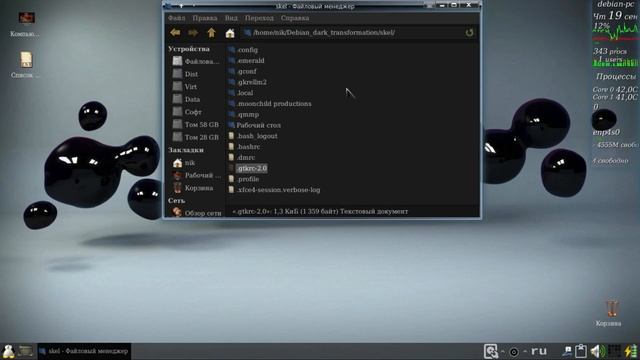The image size is (640, 360).
Task: Click the CPU usage graph in monitor
Action: pyautogui.click(x=616, y=33)
